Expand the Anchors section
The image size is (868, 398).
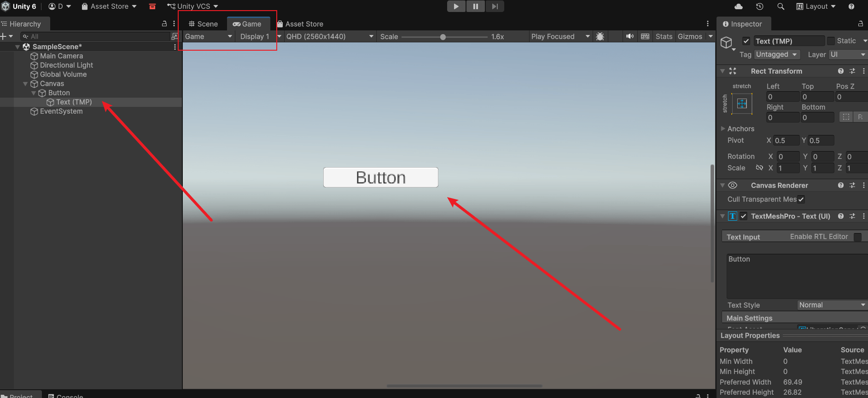[x=723, y=129]
